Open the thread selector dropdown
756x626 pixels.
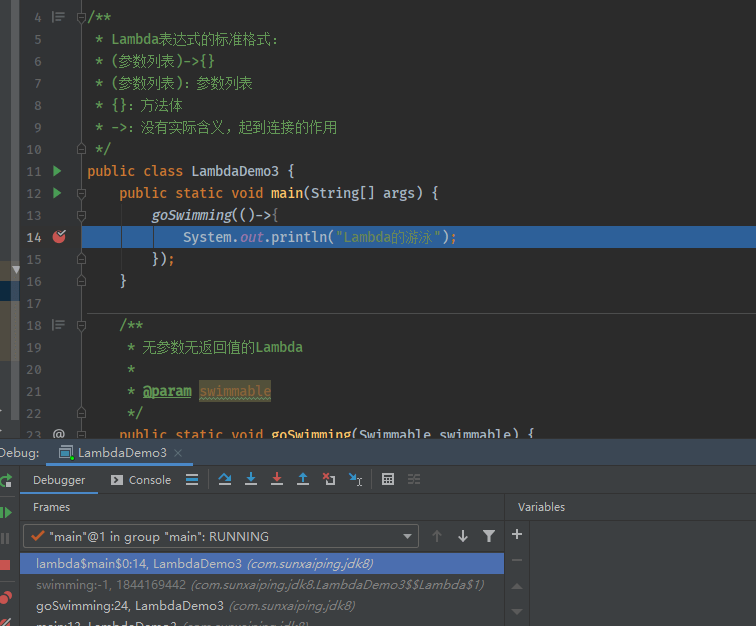click(221, 536)
